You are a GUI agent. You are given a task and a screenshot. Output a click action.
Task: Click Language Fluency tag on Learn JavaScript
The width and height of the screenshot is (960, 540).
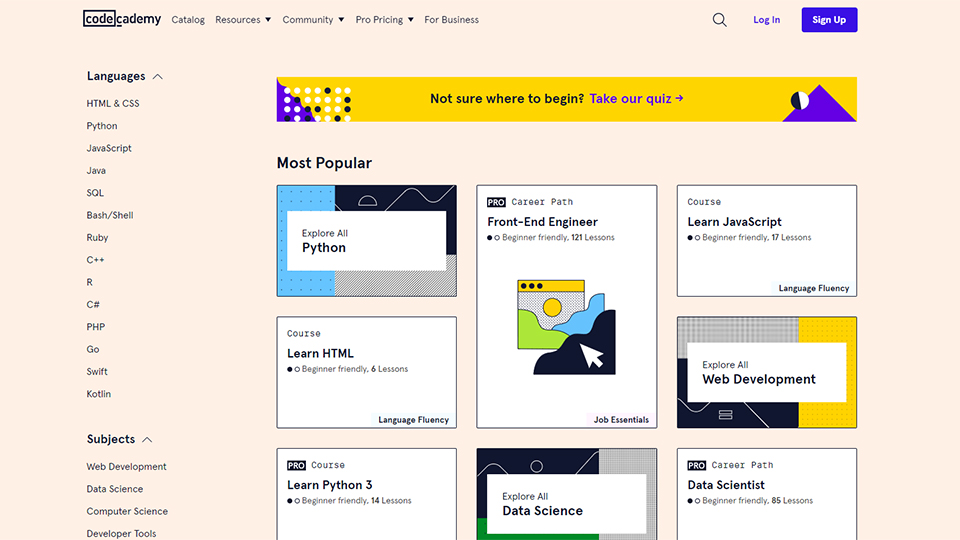(814, 288)
